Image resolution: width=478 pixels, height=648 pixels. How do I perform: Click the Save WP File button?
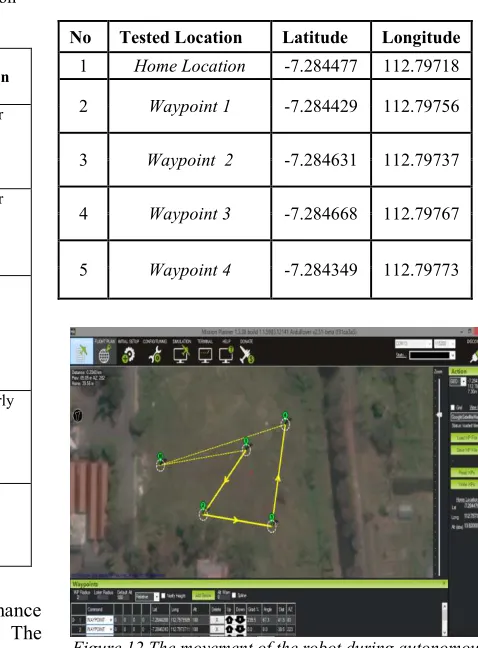coord(464,450)
